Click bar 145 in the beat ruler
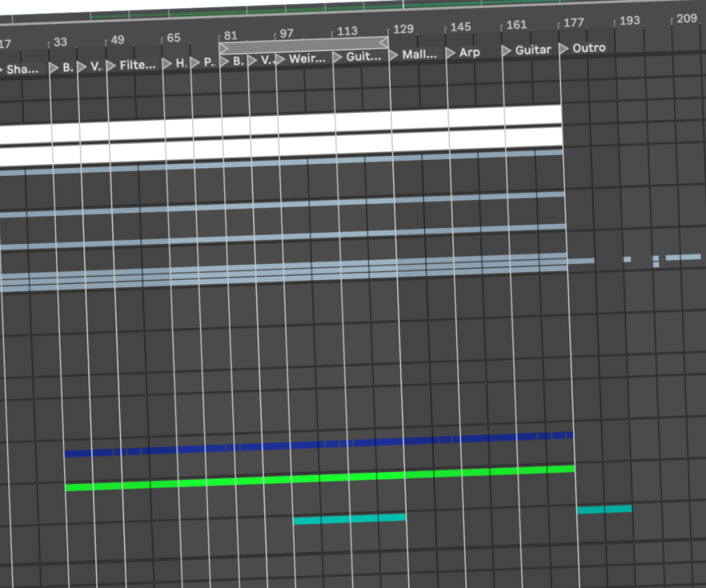 [x=460, y=27]
